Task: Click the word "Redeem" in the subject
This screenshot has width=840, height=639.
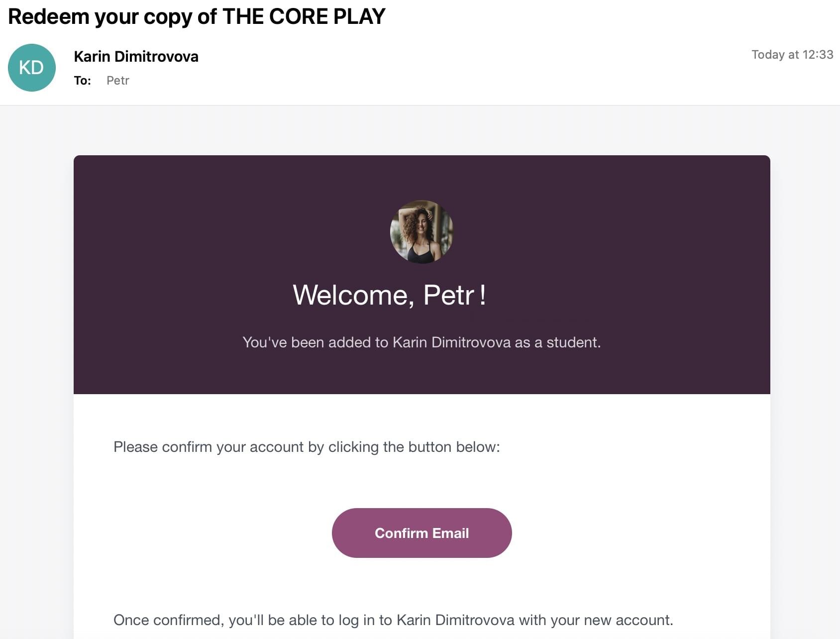Action: pyautogui.click(x=48, y=17)
